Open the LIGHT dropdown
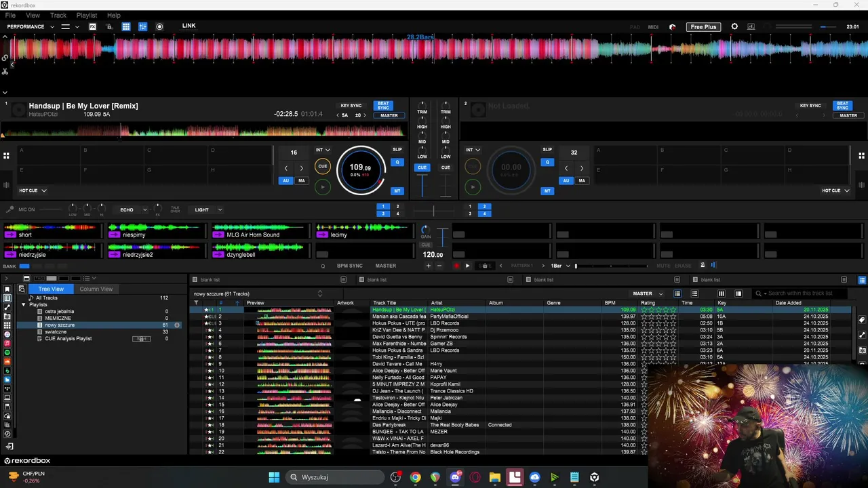868x488 pixels. click(208, 209)
